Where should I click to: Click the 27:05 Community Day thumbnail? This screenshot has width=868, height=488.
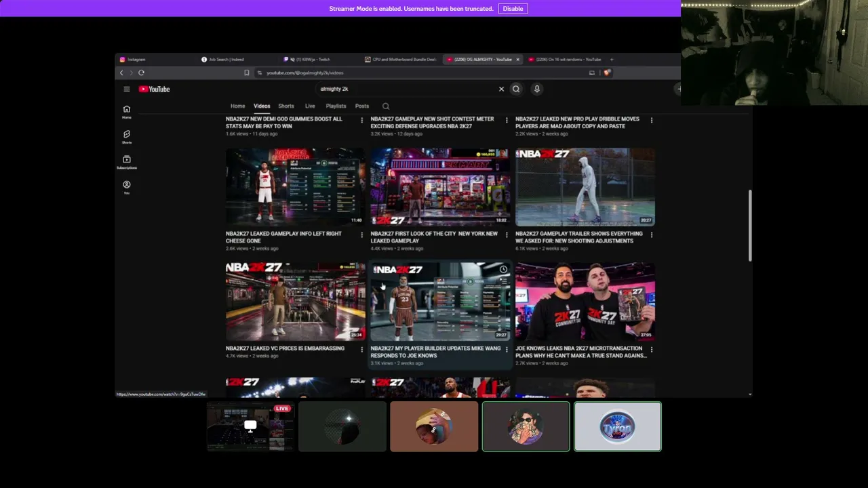(x=585, y=301)
